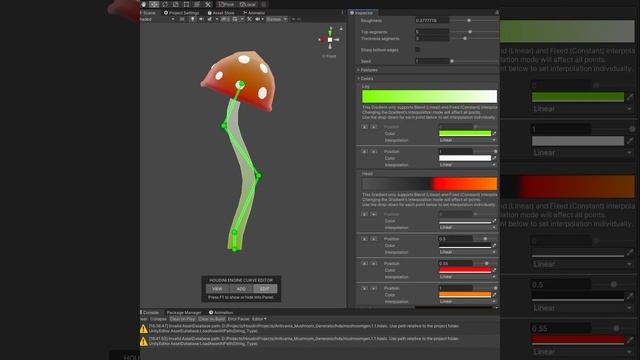Switch to the Animator tab

254,13
